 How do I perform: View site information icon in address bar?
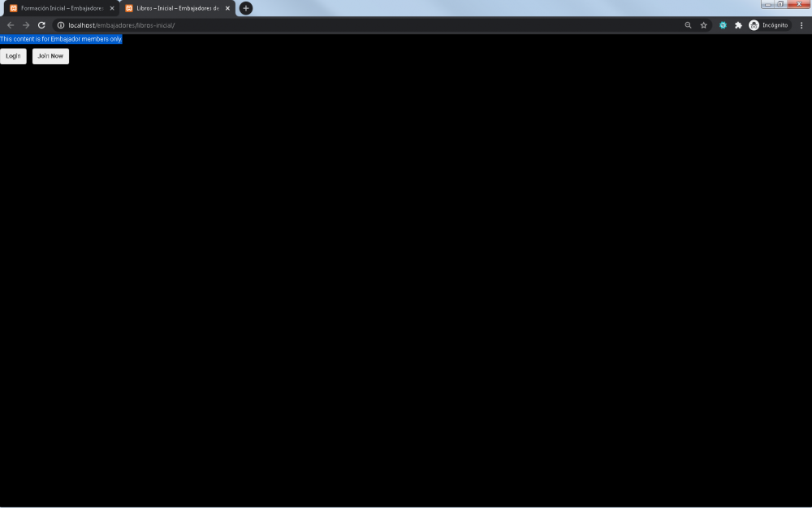(x=61, y=25)
